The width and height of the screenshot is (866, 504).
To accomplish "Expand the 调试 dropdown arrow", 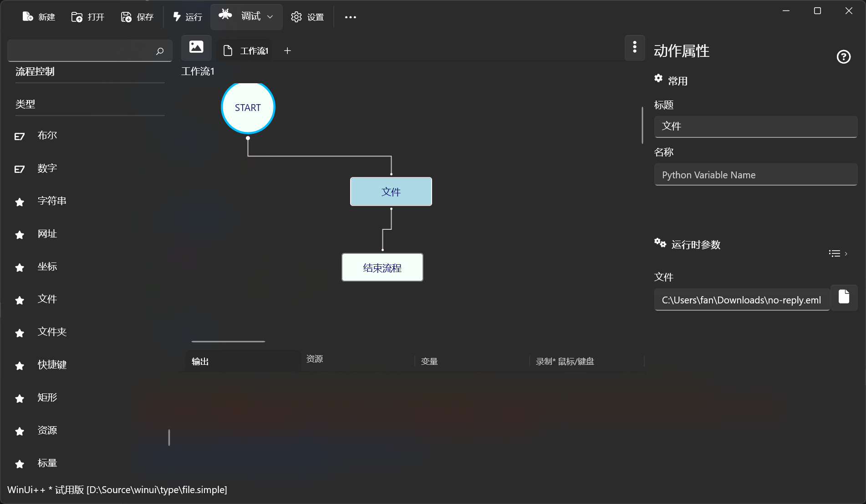I will pos(269,17).
